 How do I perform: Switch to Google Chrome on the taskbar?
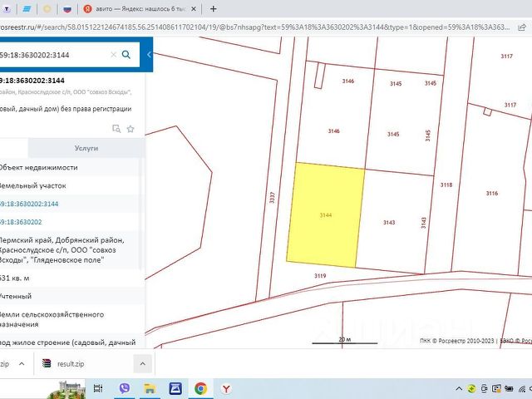click(200, 388)
